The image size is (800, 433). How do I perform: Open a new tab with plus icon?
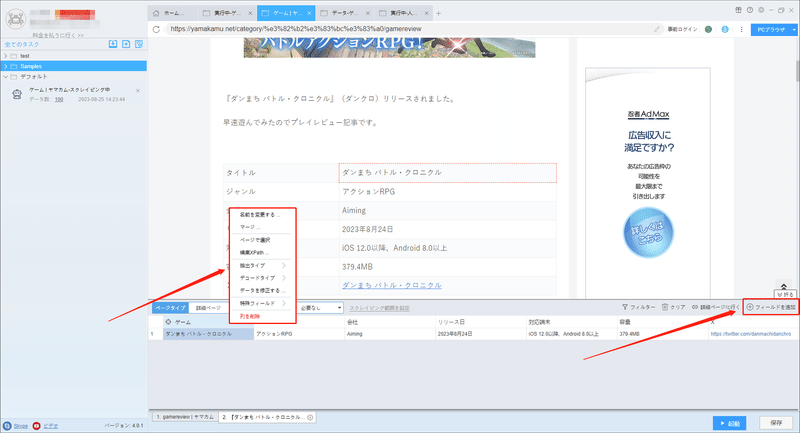pos(438,13)
